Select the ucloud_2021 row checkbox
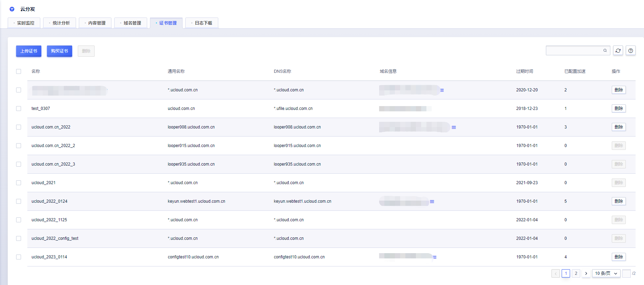Screen dimensions: 644x285 (x=19, y=183)
